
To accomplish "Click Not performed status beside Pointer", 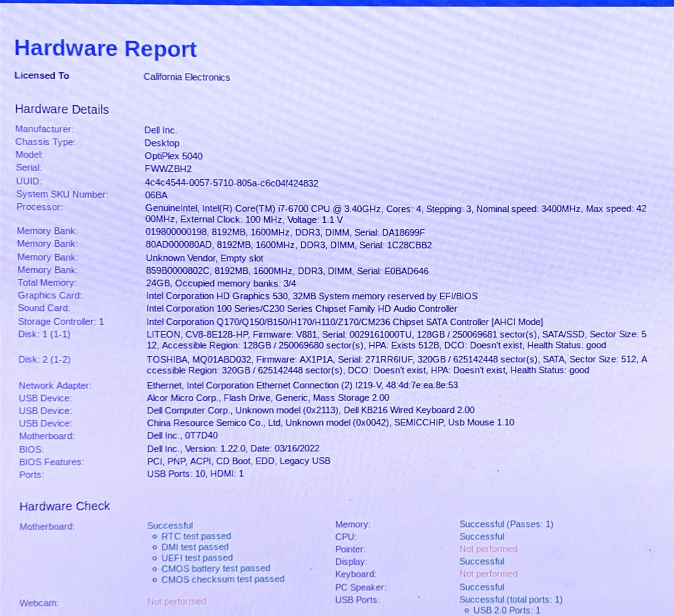I will click(x=488, y=549).
